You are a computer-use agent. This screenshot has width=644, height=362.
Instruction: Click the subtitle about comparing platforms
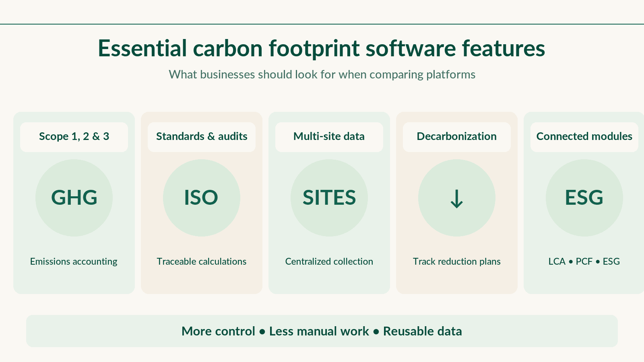(x=322, y=74)
